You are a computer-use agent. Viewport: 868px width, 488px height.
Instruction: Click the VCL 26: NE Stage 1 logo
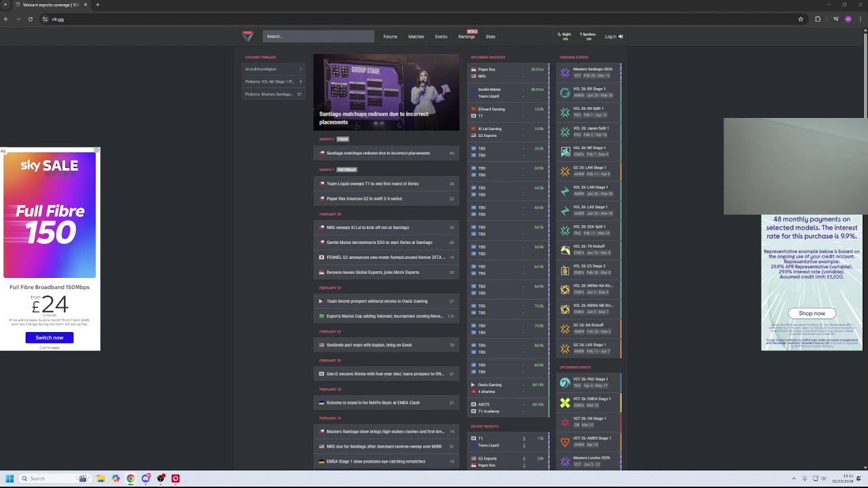(565, 151)
